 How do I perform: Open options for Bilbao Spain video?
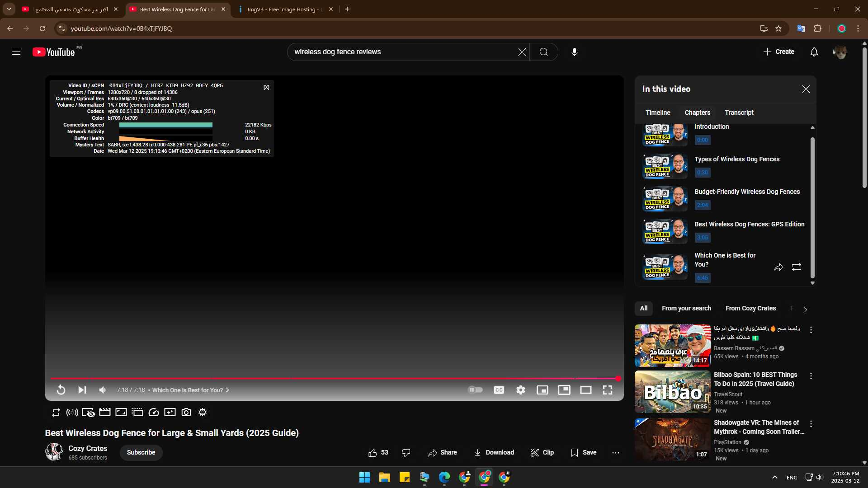[811, 376]
